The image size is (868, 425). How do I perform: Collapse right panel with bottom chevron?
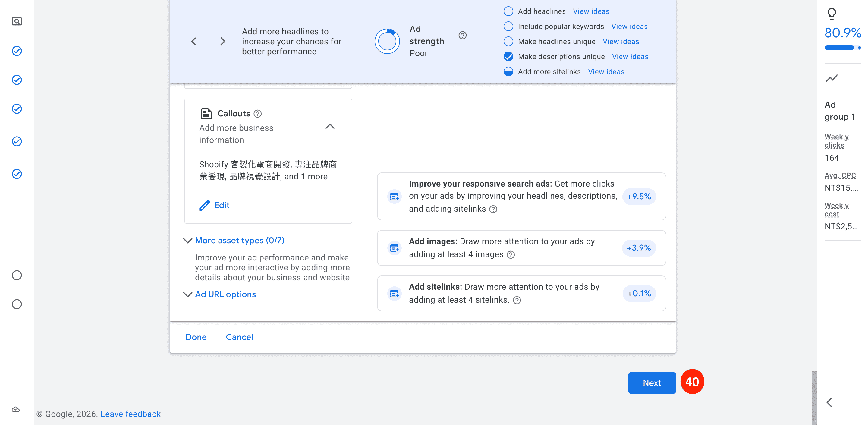[x=830, y=402]
